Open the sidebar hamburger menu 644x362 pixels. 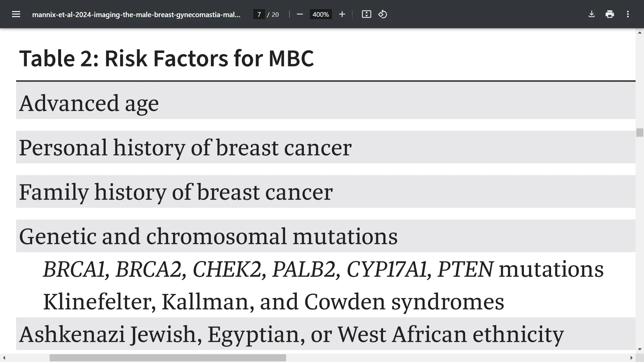16,14
